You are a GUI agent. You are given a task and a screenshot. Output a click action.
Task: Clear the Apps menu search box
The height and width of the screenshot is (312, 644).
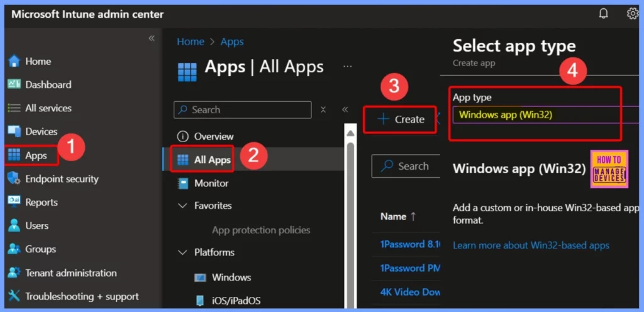point(323,109)
